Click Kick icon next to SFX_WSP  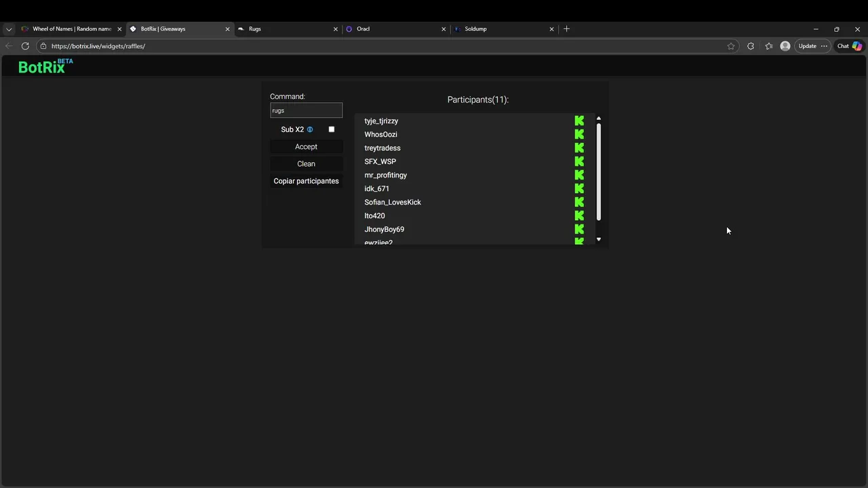point(579,161)
